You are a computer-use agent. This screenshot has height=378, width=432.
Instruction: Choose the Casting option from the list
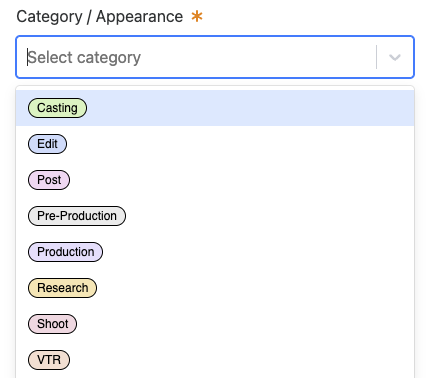[215, 108]
